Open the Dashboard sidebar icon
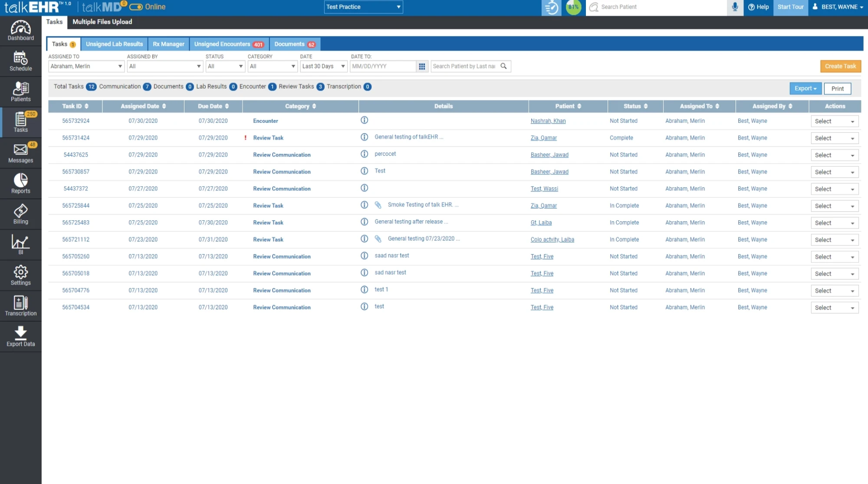 pyautogui.click(x=20, y=31)
